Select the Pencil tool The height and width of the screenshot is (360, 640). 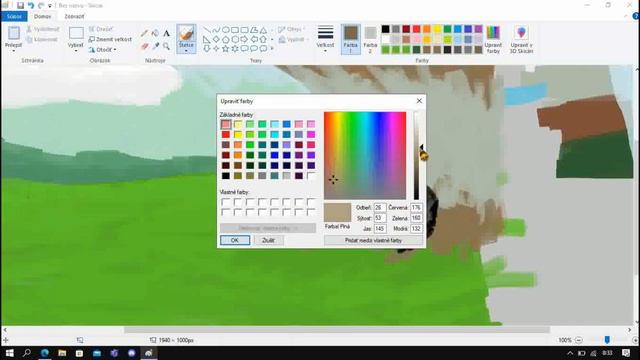pos(144,33)
